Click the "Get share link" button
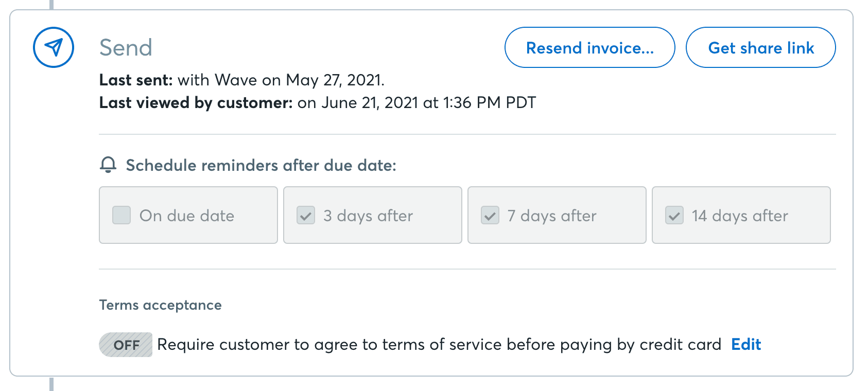Viewport: 868px width, 391px height. click(761, 47)
